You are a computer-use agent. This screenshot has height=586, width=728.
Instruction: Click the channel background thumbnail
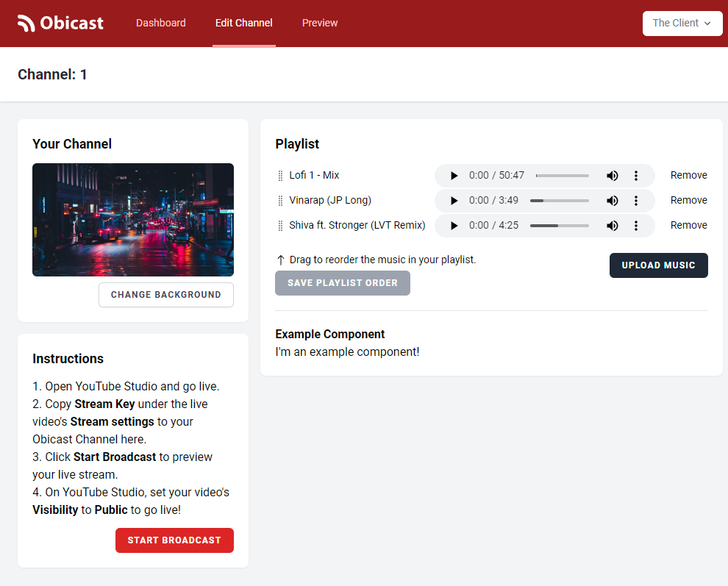coord(132,219)
